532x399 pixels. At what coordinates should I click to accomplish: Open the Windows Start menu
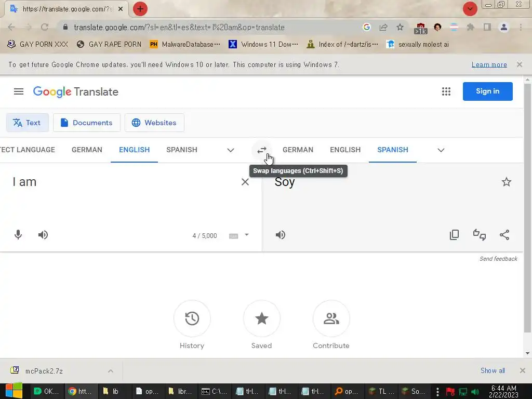[x=14, y=391]
